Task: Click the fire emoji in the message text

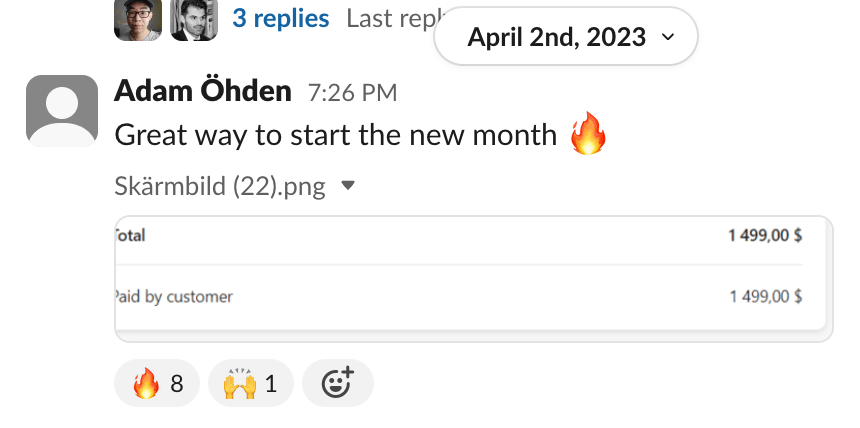Action: click(588, 134)
